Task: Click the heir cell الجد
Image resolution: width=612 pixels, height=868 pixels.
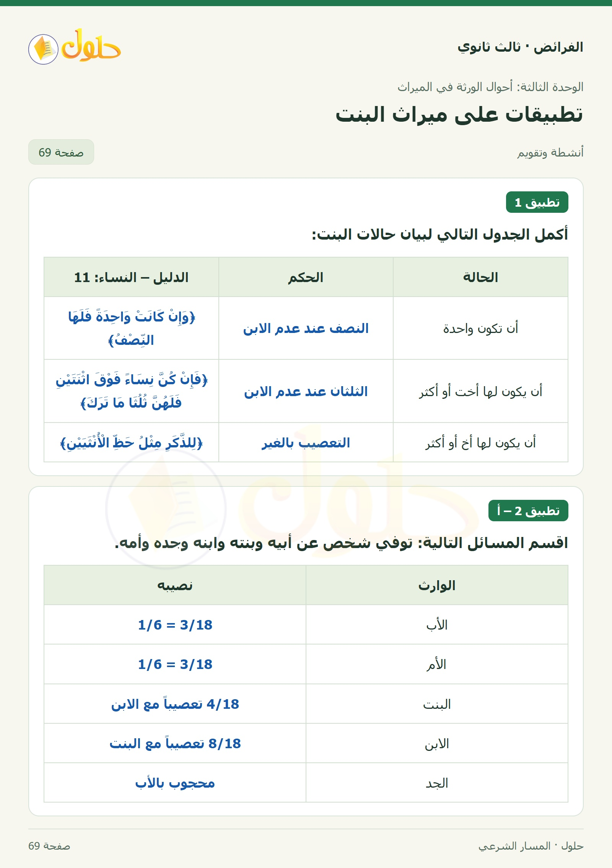Action: point(437,783)
